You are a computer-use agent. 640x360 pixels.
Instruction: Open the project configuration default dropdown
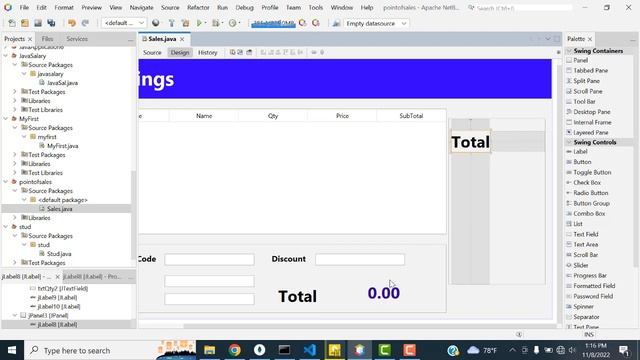124,23
